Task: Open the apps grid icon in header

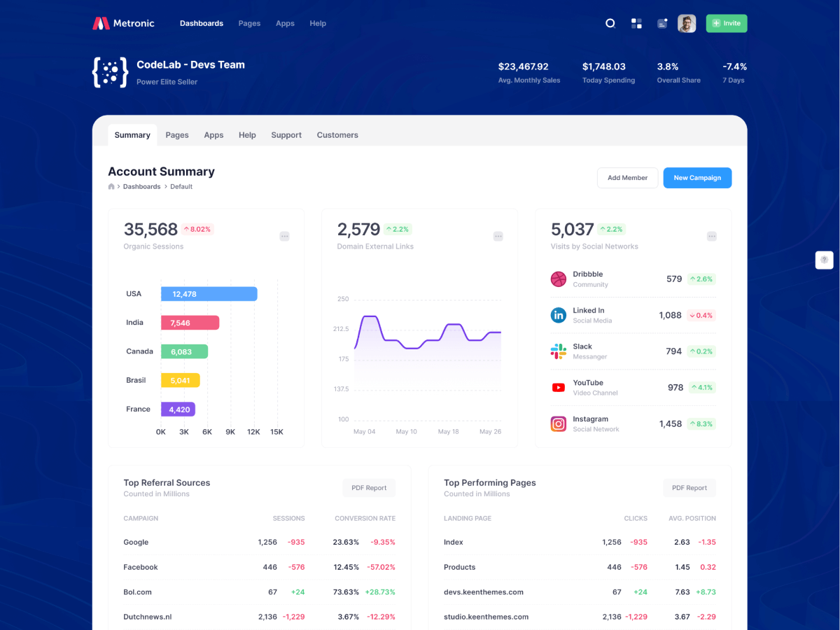Action: coord(636,23)
